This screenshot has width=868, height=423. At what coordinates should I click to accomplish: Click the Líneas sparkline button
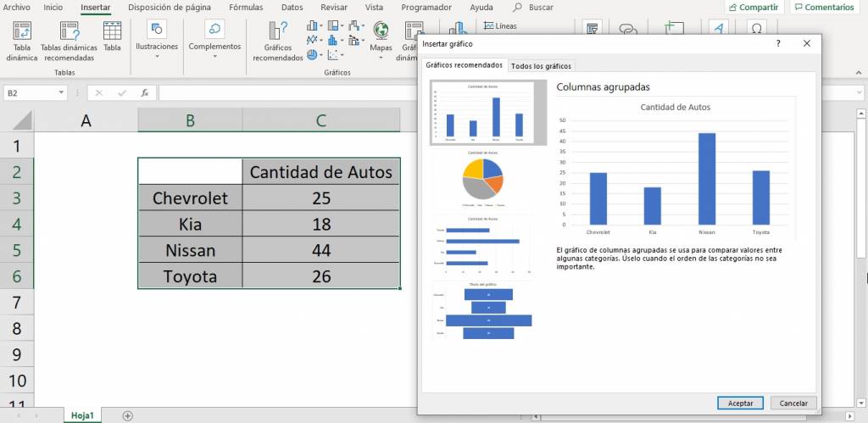(500, 26)
